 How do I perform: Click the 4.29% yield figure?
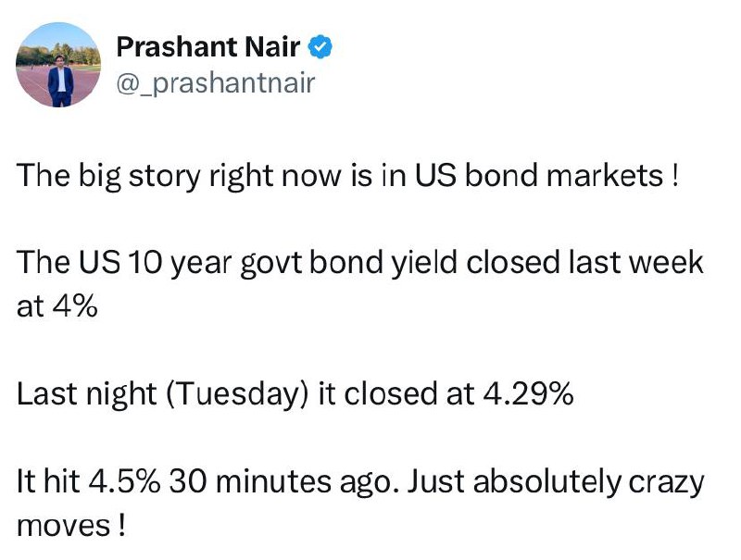(x=527, y=393)
